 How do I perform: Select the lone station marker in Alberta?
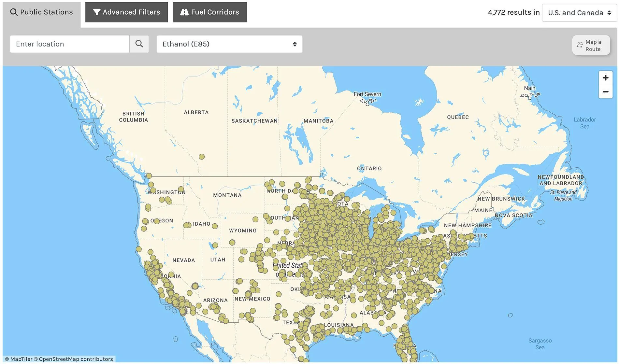[202, 157]
